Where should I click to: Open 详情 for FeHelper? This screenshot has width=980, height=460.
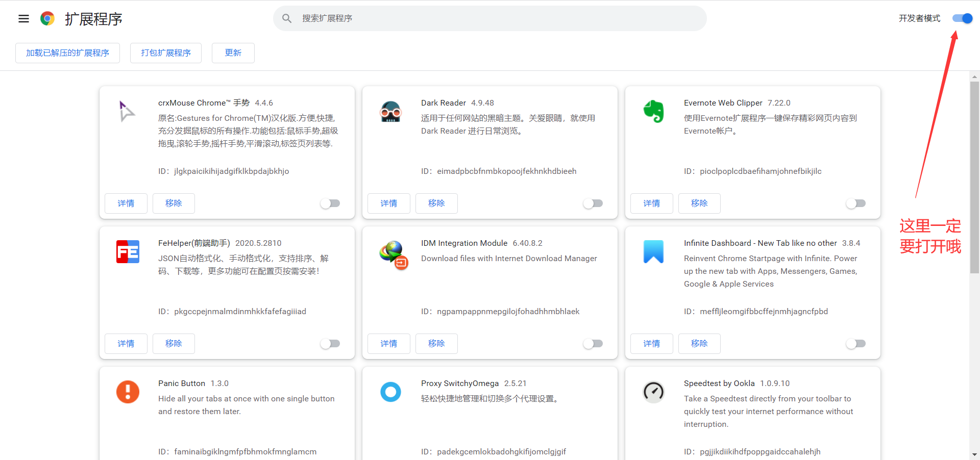point(126,344)
